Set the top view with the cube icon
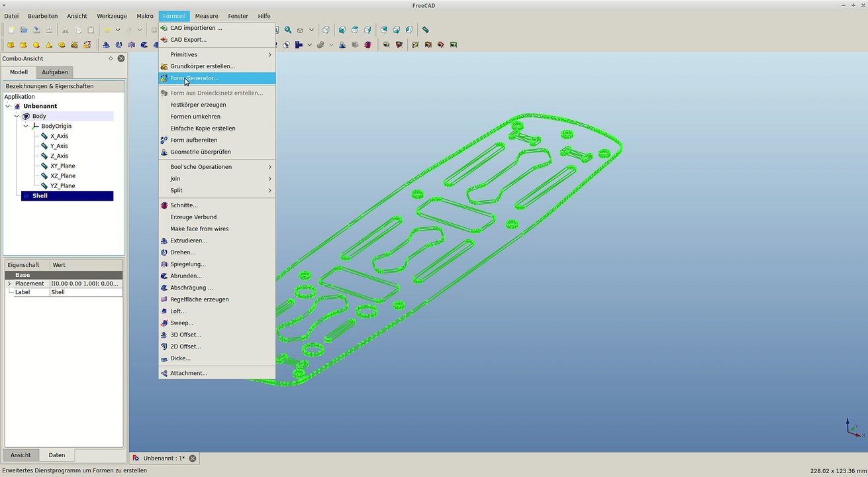The image size is (868, 477). (x=355, y=30)
